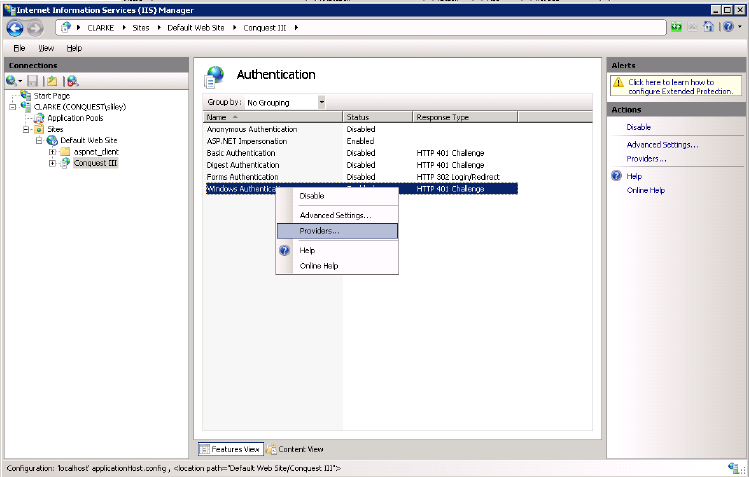Open the dropdown arrow next to toolbar Help icon

739,27
